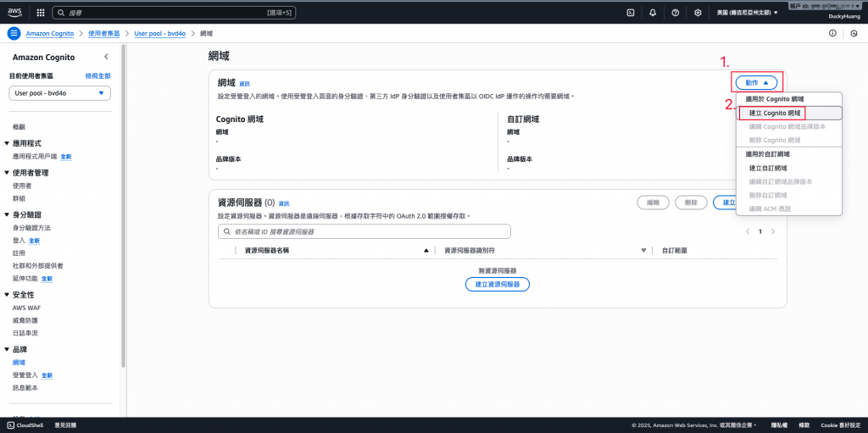Open 訊息範本 in the sidebar

25,388
